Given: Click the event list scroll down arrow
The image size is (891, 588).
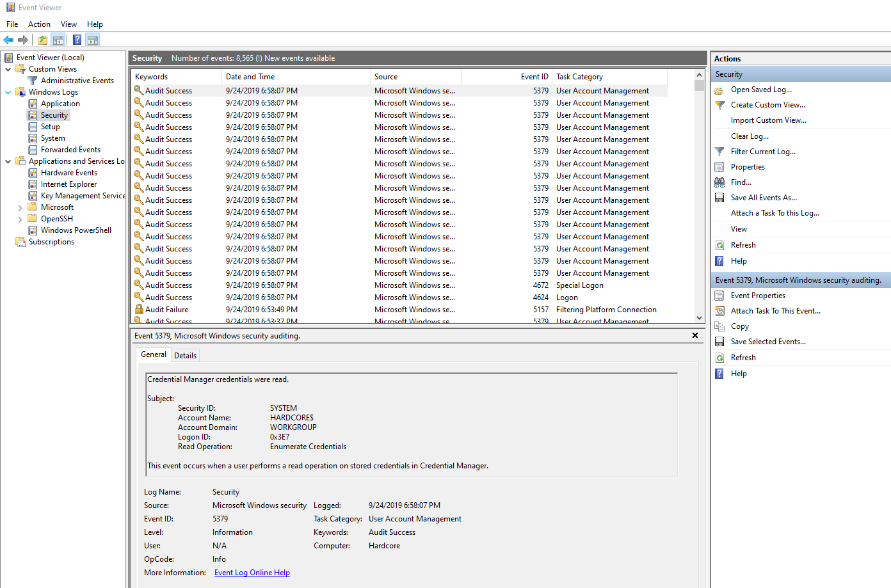Looking at the screenshot, I should pos(699,318).
